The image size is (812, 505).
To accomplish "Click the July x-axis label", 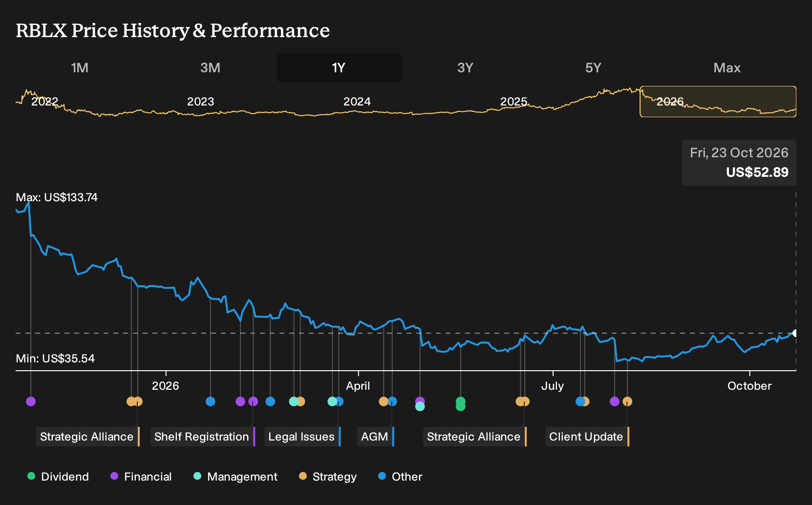I will coord(553,386).
